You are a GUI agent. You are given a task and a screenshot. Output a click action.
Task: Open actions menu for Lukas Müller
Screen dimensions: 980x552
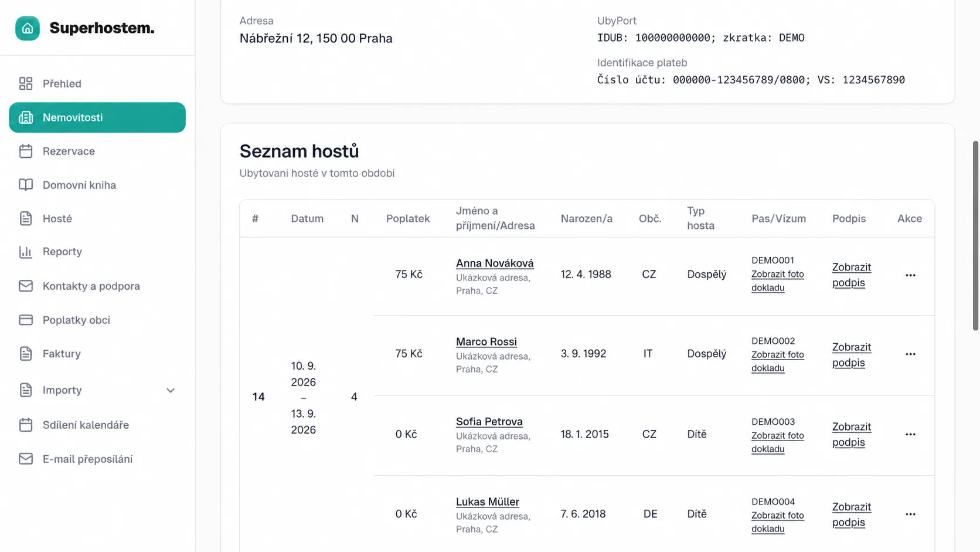(x=910, y=514)
